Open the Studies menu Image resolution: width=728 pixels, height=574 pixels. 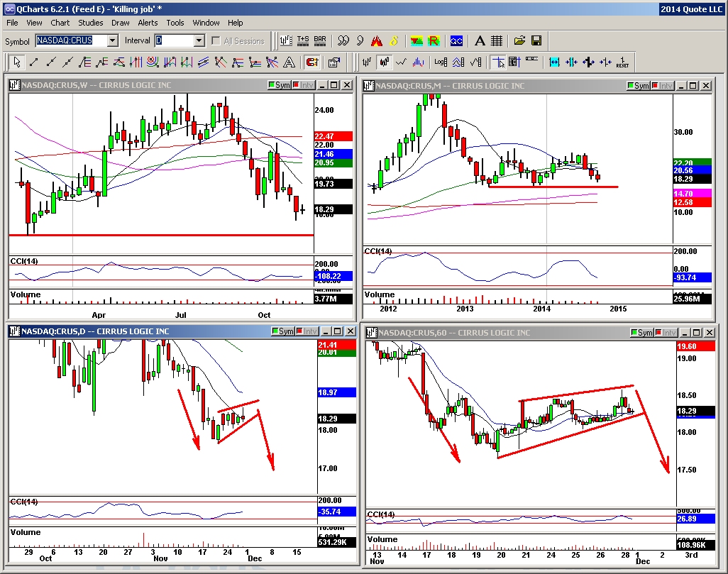91,22
